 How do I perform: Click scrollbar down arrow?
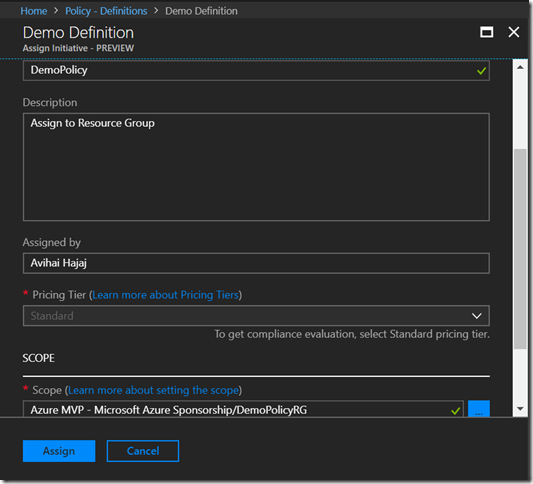pos(520,409)
